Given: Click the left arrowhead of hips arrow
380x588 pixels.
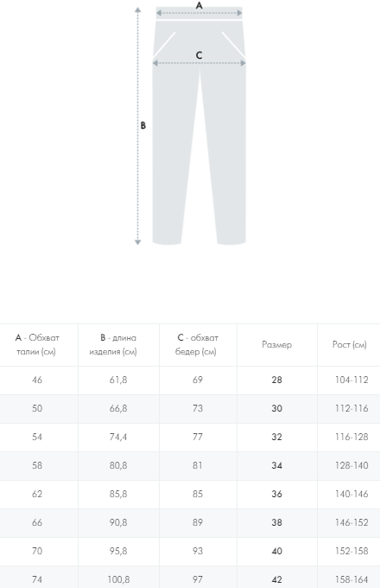Looking at the screenshot, I should coord(155,63).
